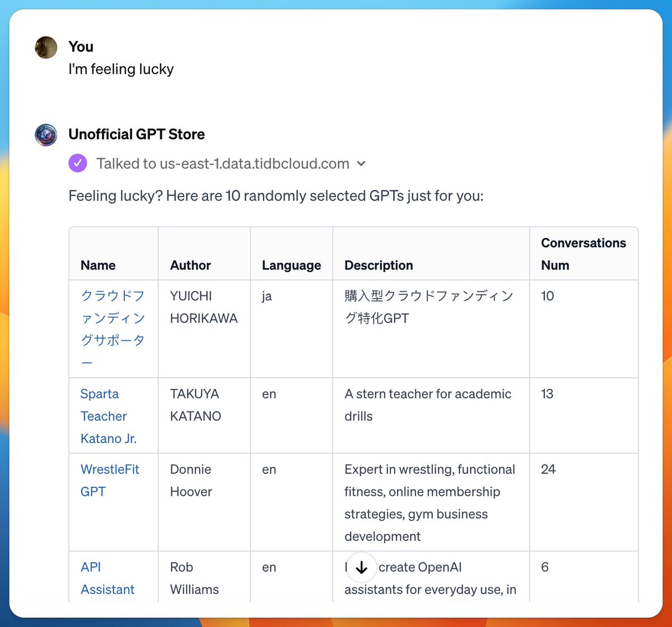The width and height of the screenshot is (672, 627).
Task: Click the Donnie Hoover author cell
Action: [191, 480]
